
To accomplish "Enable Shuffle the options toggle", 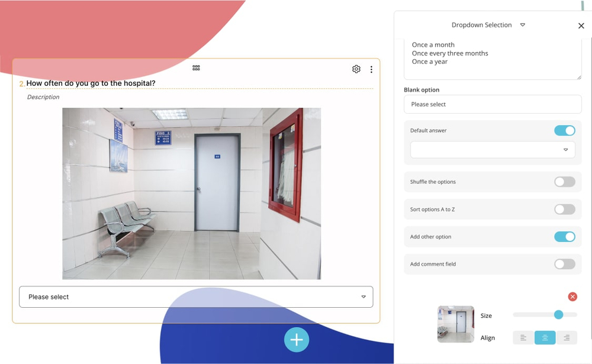I will pos(564,182).
